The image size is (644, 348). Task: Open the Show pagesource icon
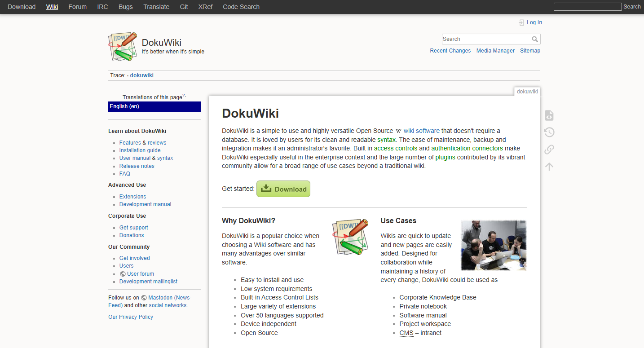549,115
